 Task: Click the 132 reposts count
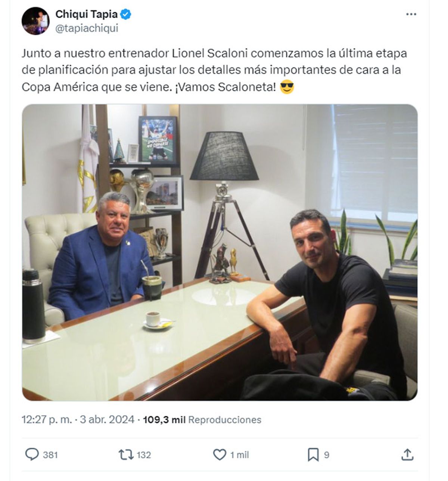tap(144, 455)
